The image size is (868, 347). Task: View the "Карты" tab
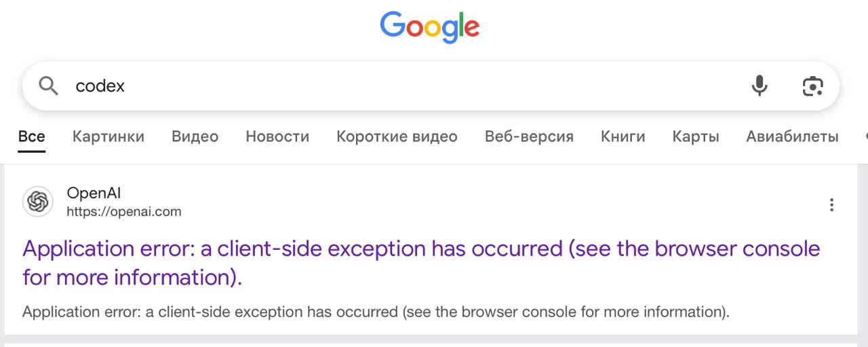[x=696, y=136]
